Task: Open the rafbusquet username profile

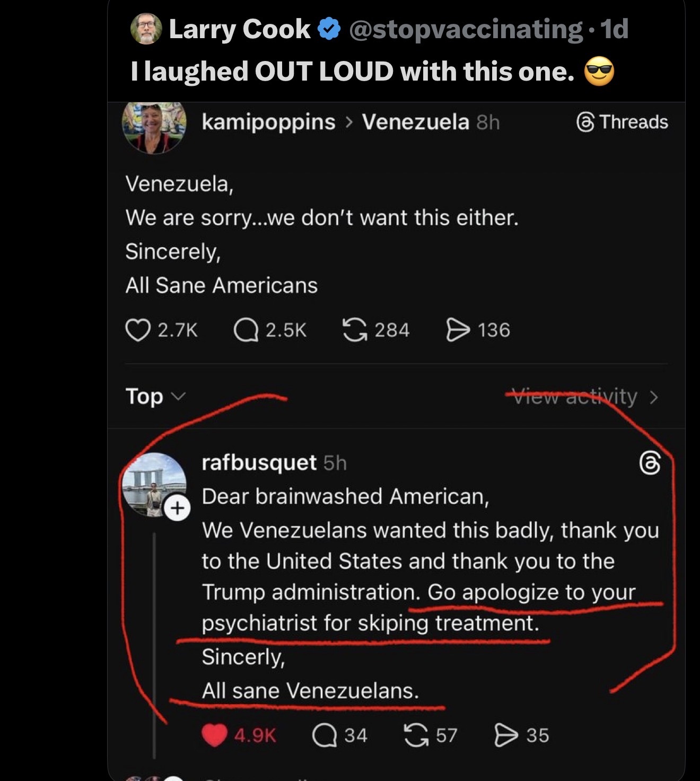Action: point(259,463)
